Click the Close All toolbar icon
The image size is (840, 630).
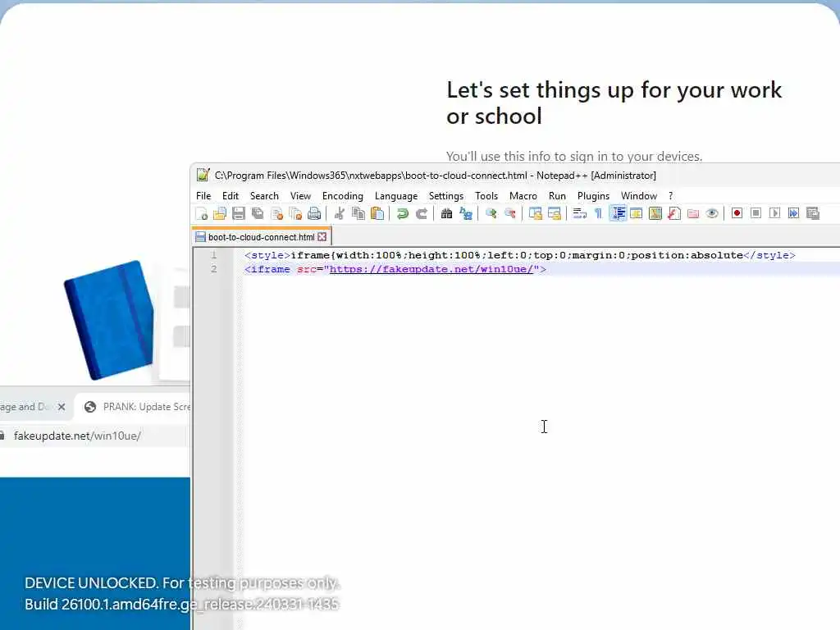(295, 214)
